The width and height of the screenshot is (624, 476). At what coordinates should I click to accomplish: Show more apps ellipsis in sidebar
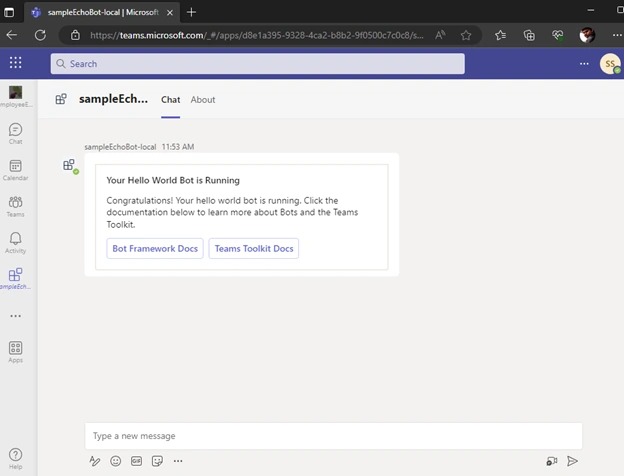(x=16, y=316)
